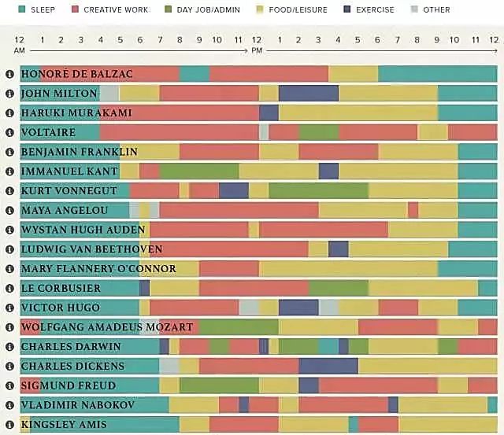The image size is (504, 435).
Task: Click the VICTOR HUGO name
Action: (x=61, y=308)
